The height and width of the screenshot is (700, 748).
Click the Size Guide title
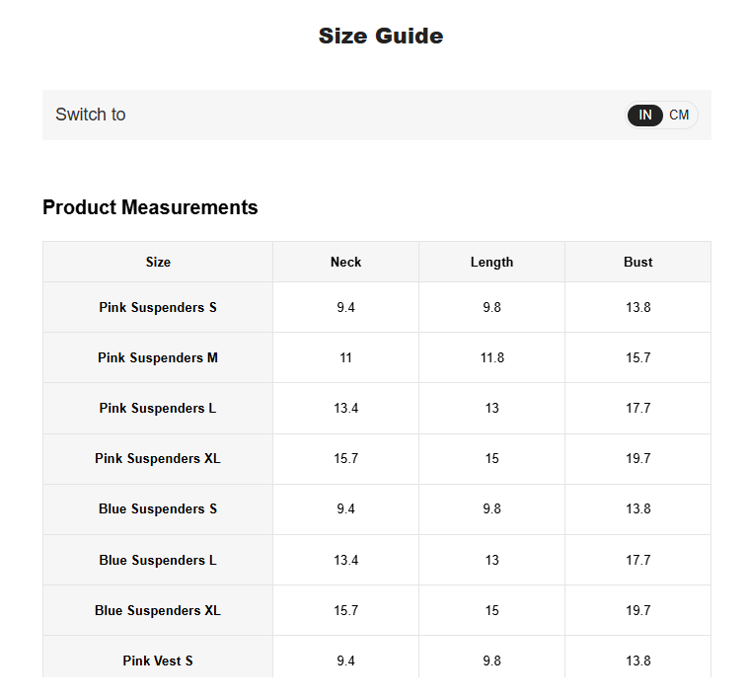381,37
